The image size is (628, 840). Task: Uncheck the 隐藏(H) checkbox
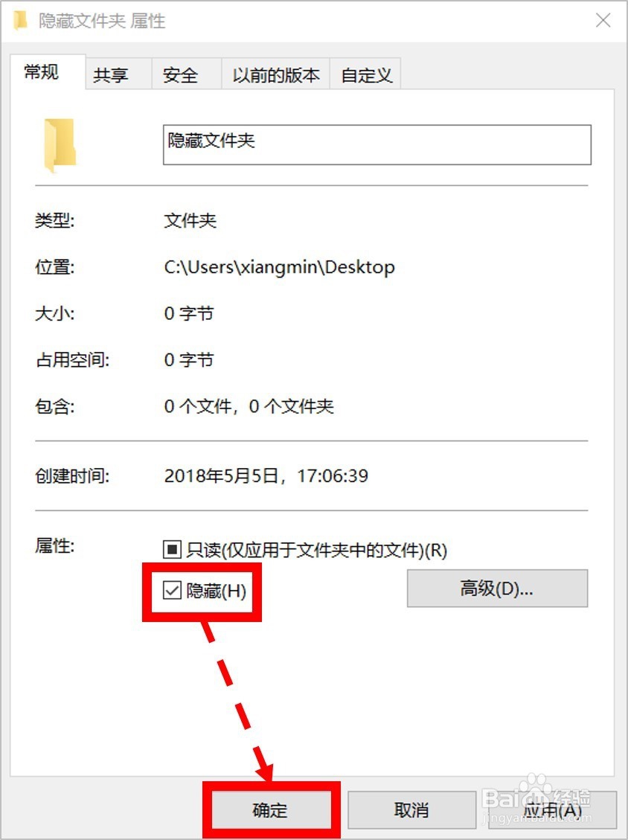tap(172, 591)
